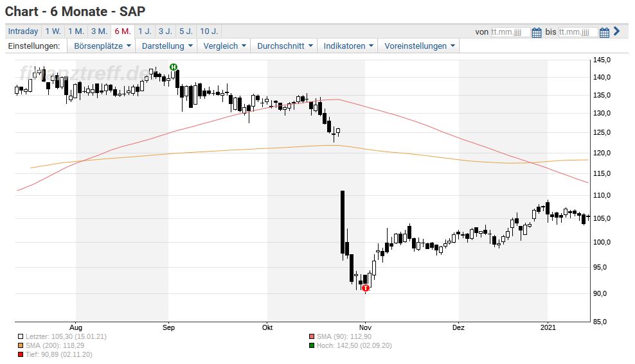Click the 145,0 price axis label
Viewport: 635px width, 364px height.
pos(602,60)
